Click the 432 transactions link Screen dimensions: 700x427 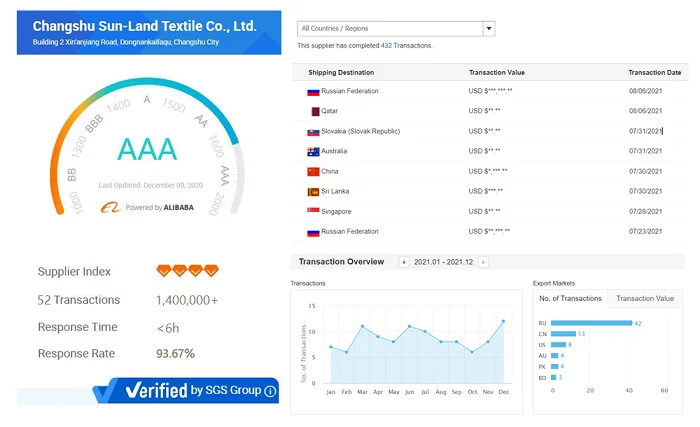tap(386, 46)
